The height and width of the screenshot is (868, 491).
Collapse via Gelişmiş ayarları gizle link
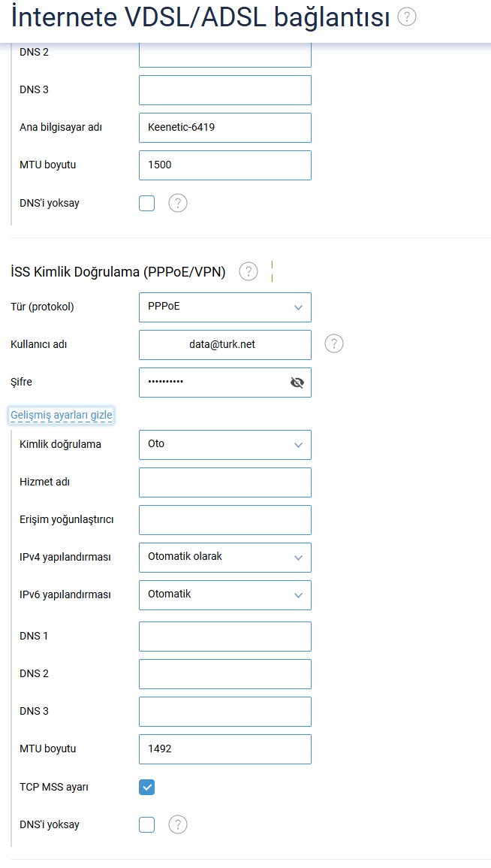point(62,415)
